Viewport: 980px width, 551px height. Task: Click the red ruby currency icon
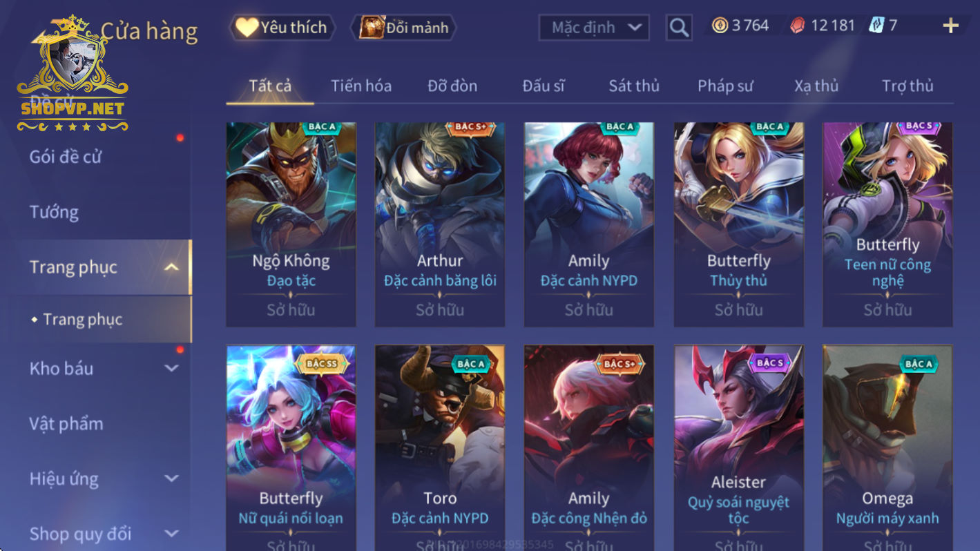tap(798, 26)
